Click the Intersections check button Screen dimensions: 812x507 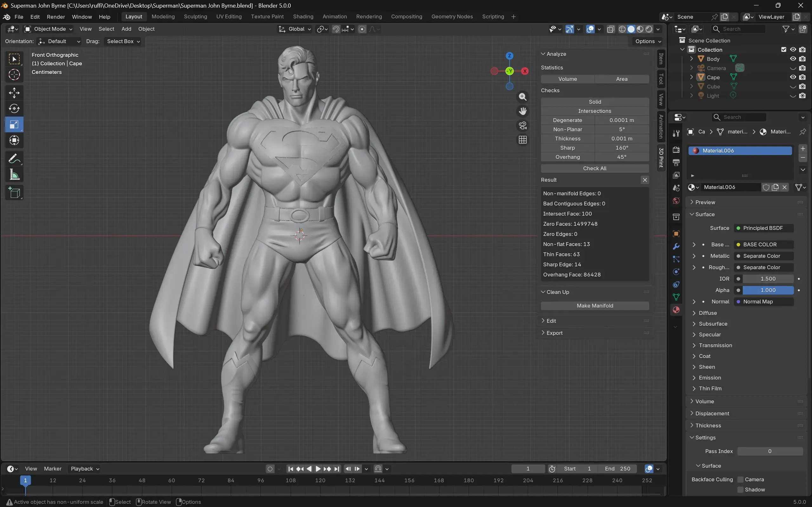coord(595,111)
